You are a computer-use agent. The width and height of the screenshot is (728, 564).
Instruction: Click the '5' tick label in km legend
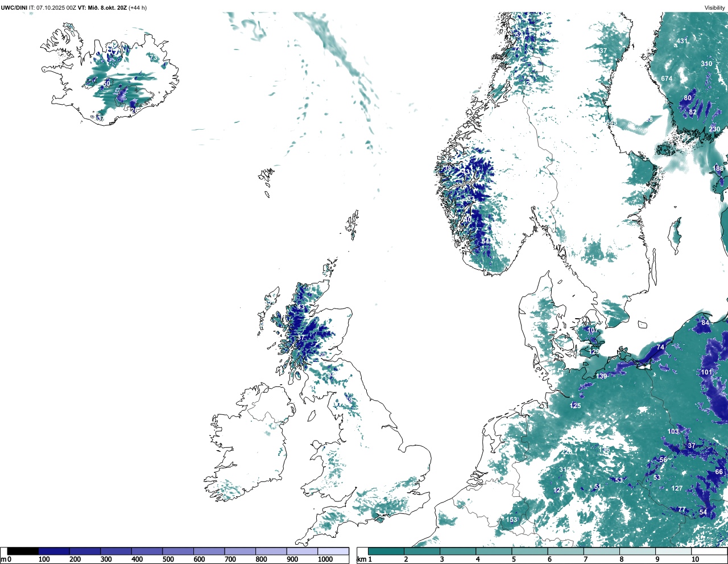[x=514, y=559]
